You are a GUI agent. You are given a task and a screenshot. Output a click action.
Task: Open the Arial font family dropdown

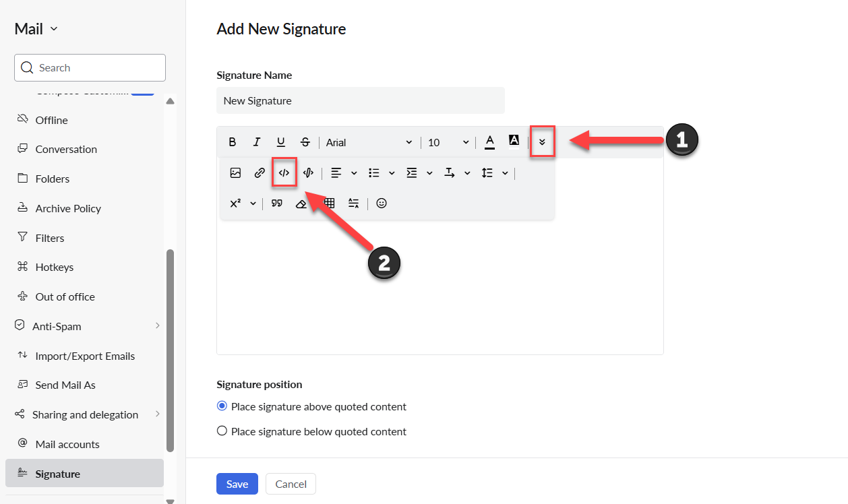pos(369,142)
